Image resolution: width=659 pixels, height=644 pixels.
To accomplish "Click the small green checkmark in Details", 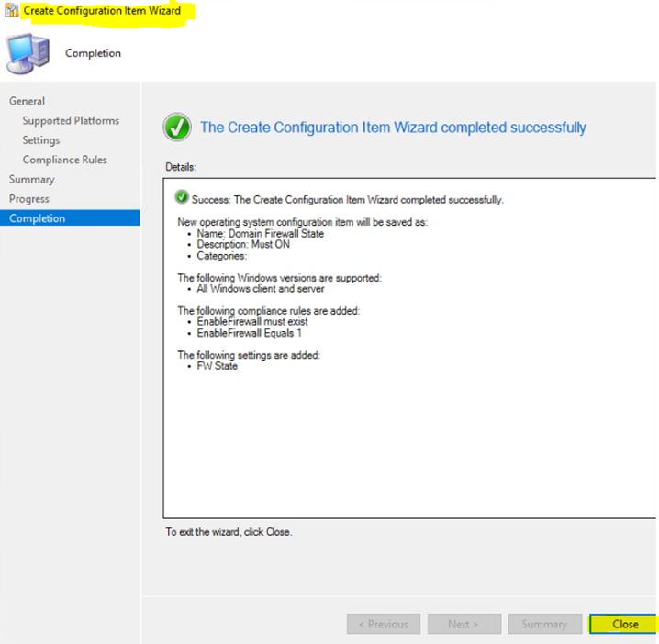I will click(182, 196).
